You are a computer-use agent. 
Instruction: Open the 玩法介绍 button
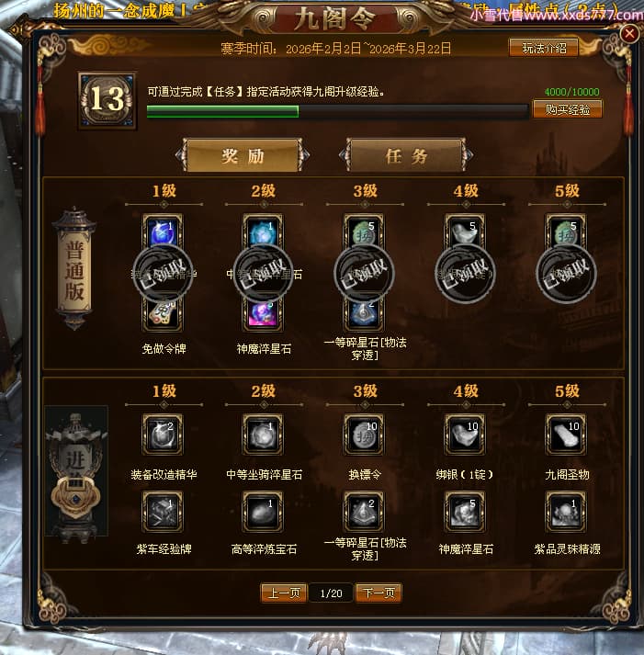pyautogui.click(x=544, y=49)
